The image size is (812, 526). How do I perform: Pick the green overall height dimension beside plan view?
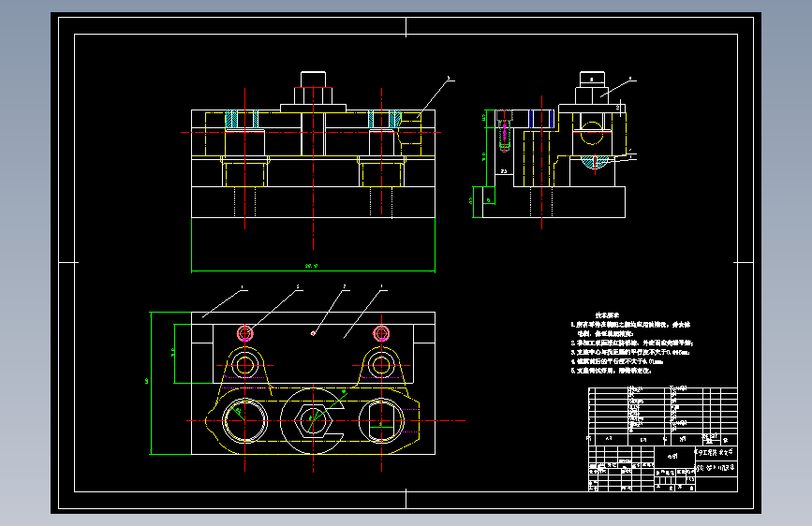tap(151, 383)
